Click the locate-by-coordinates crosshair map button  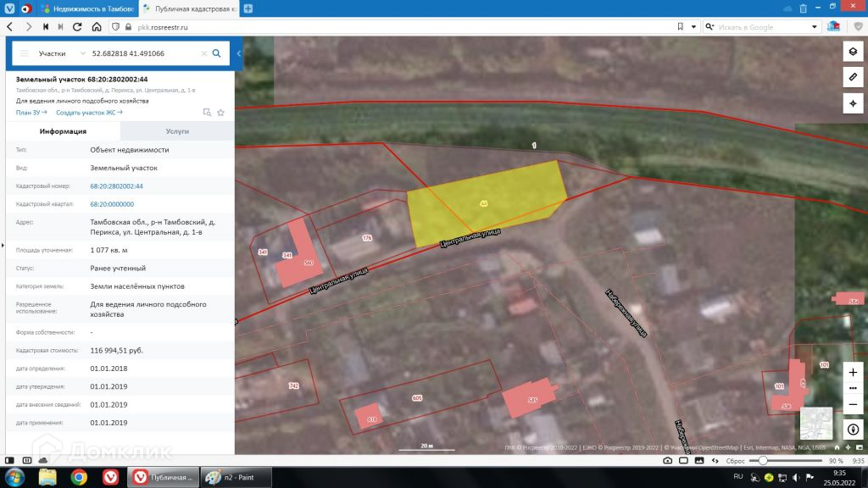coord(853,103)
